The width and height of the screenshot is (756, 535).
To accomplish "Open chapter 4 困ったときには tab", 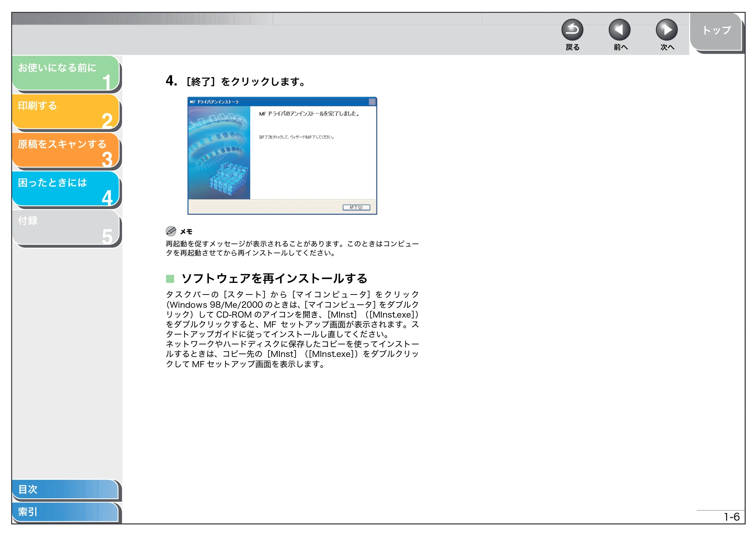I will point(66,189).
